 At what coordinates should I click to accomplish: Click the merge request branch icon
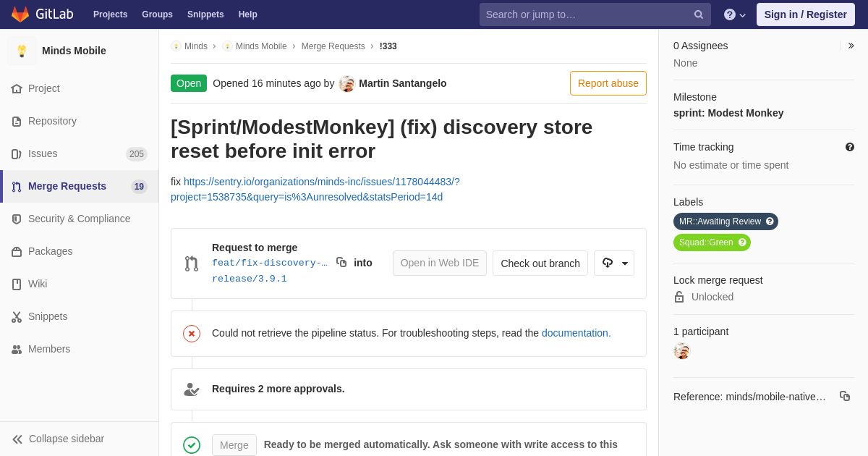(x=192, y=263)
